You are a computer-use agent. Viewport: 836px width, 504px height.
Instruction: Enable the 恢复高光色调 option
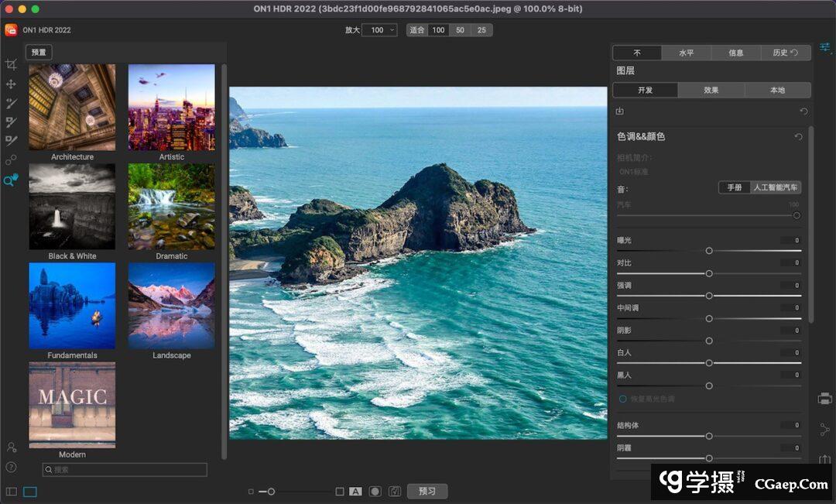(x=622, y=399)
